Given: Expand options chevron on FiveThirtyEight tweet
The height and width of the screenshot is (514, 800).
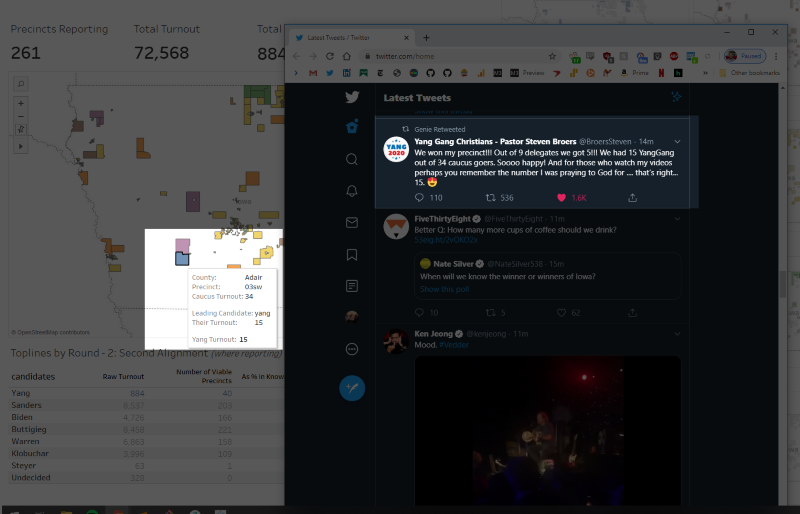Looking at the screenshot, I should point(677,219).
